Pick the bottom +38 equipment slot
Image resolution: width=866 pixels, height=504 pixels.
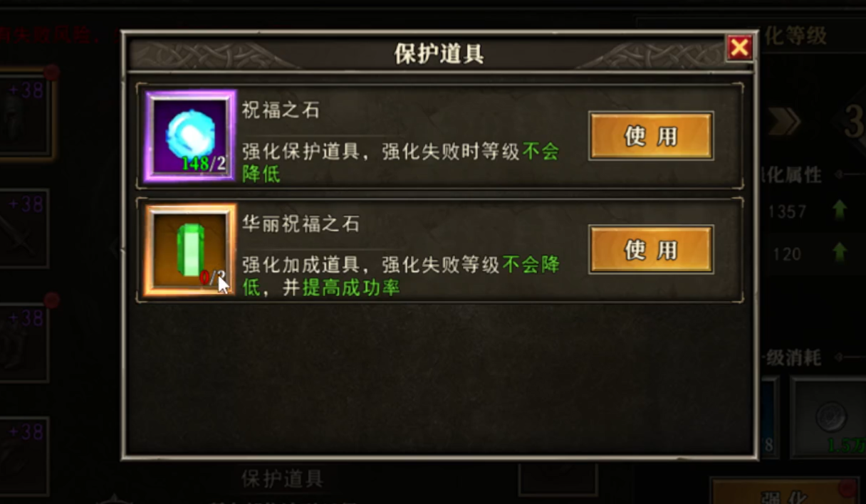(x=23, y=456)
